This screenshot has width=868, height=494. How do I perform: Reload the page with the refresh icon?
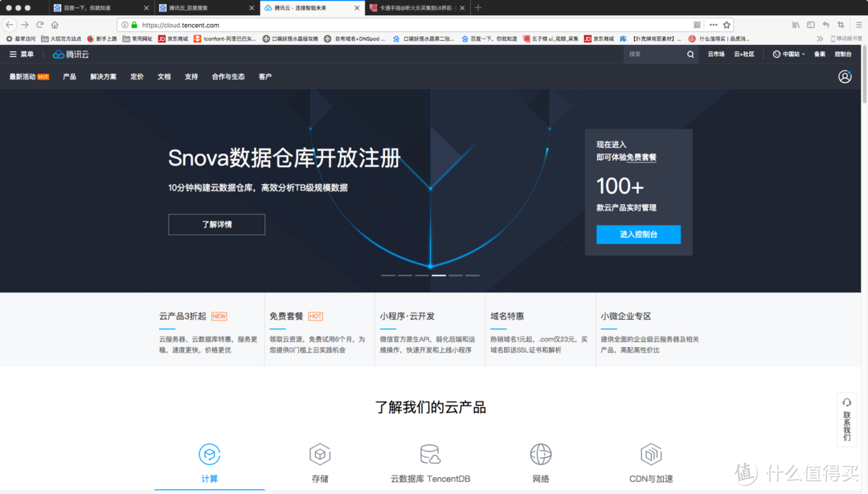(x=40, y=25)
